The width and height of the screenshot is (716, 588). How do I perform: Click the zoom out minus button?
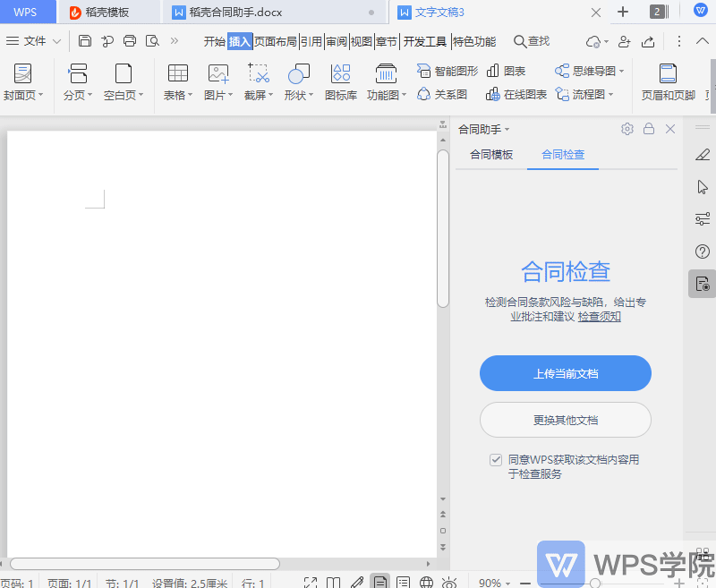coord(525,583)
